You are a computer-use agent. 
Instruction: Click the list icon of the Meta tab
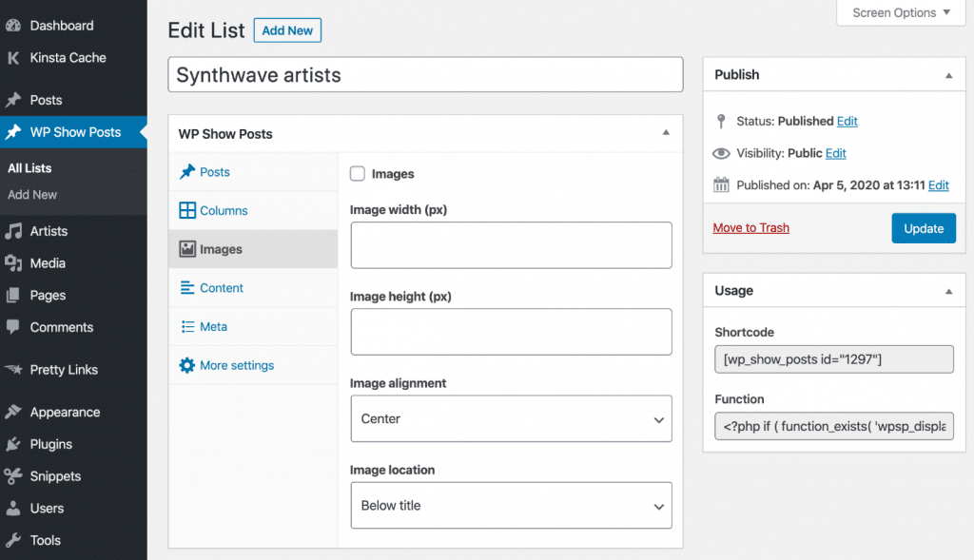[187, 326]
